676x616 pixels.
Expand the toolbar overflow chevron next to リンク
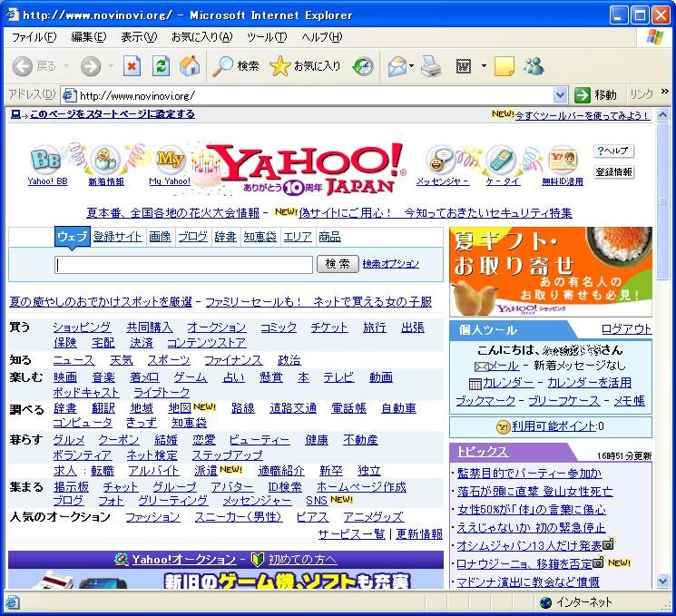(x=665, y=92)
